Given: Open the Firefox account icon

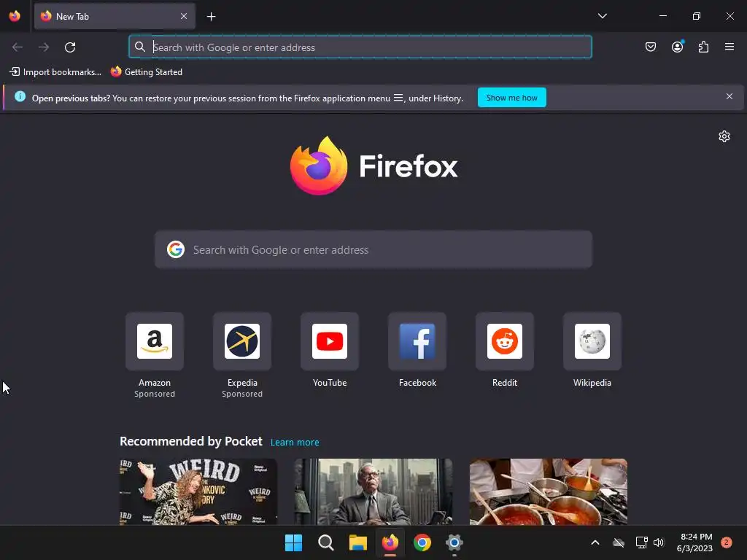Looking at the screenshot, I should click(x=677, y=47).
